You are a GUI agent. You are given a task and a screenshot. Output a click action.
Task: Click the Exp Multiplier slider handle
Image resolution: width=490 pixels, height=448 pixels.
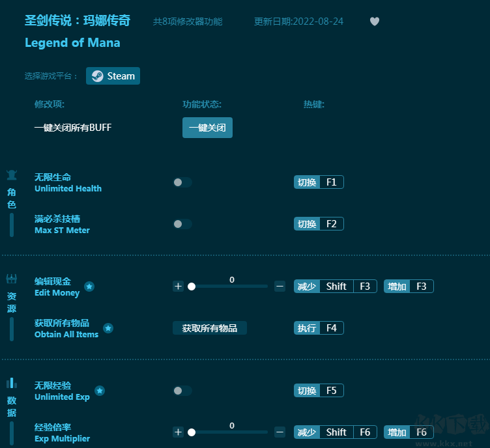tap(192, 432)
